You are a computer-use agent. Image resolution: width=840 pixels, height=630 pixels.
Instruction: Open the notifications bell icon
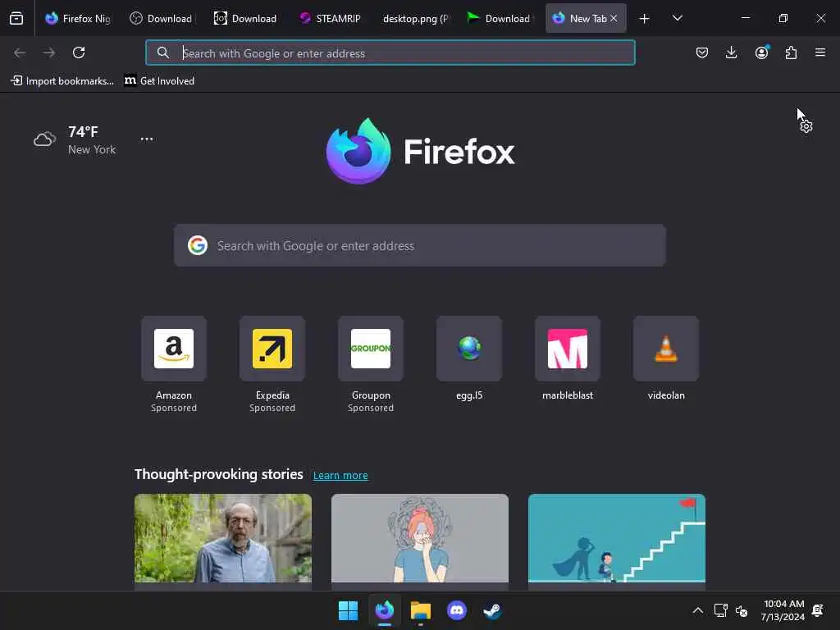(818, 610)
